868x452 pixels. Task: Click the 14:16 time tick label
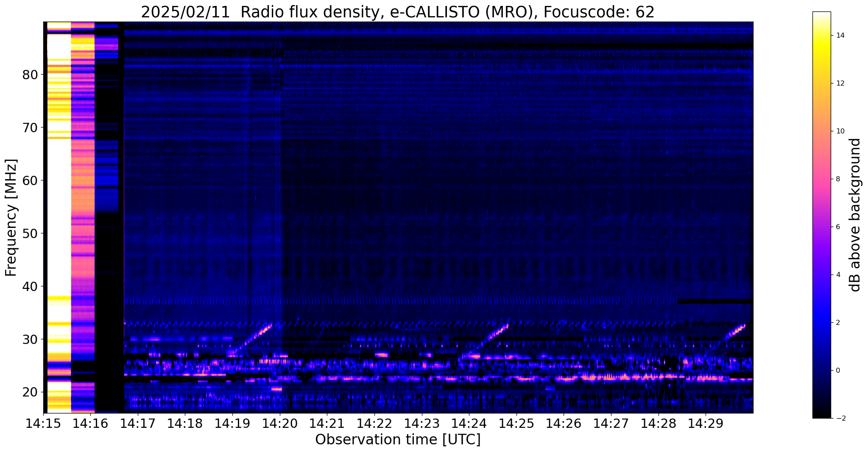point(91,424)
